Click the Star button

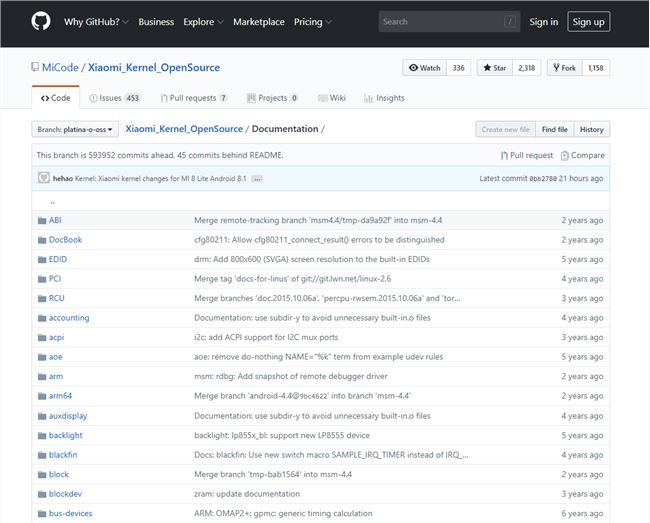(495, 68)
